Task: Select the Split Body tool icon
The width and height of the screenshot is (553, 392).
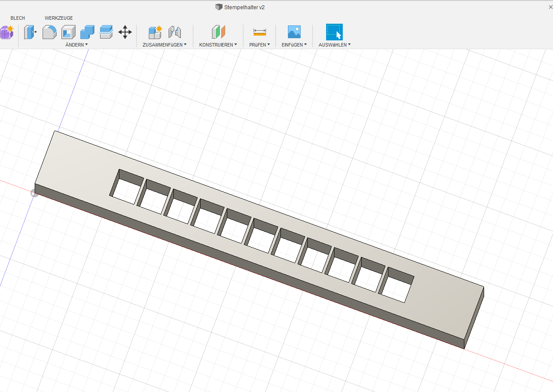Action: click(x=106, y=32)
